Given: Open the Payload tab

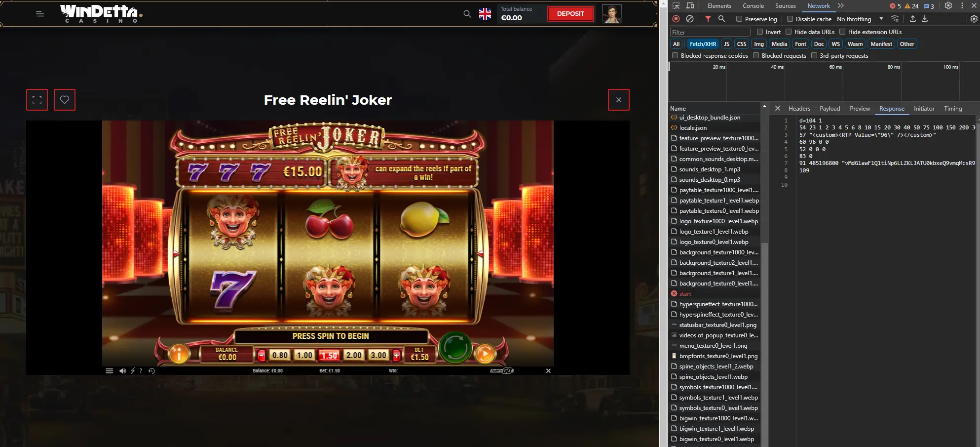Looking at the screenshot, I should click(829, 109).
